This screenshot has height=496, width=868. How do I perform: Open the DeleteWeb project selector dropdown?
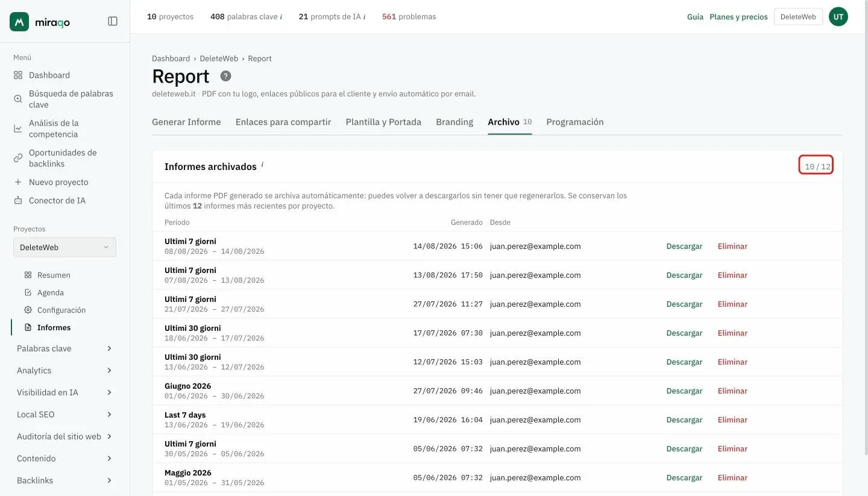click(64, 247)
